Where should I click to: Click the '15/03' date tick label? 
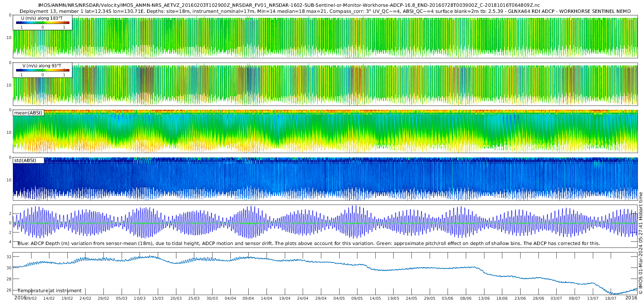[158, 299]
